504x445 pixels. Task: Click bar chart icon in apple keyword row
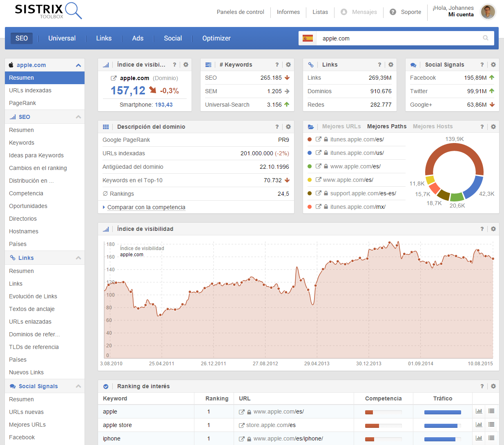click(479, 411)
